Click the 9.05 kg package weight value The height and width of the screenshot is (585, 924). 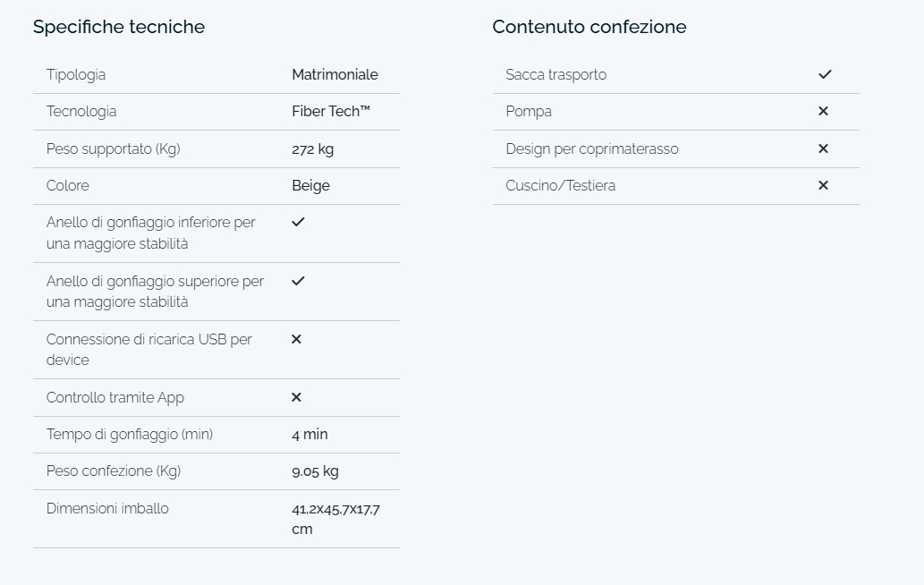[315, 471]
